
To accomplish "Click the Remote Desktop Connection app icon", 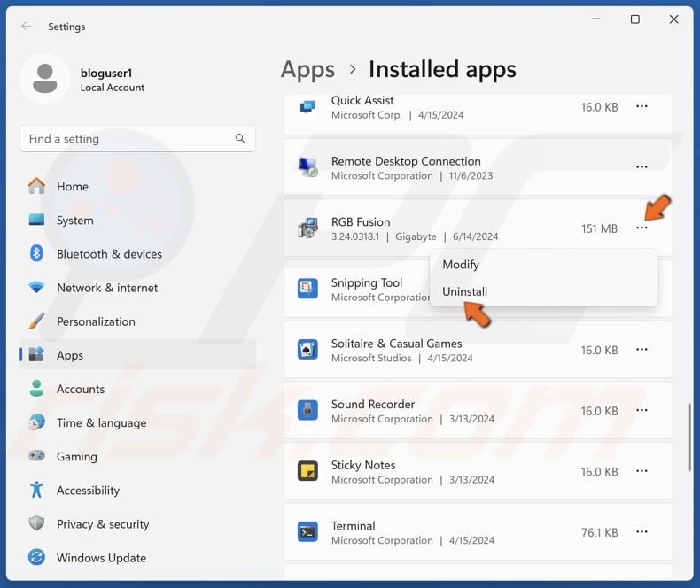I will tap(308, 167).
